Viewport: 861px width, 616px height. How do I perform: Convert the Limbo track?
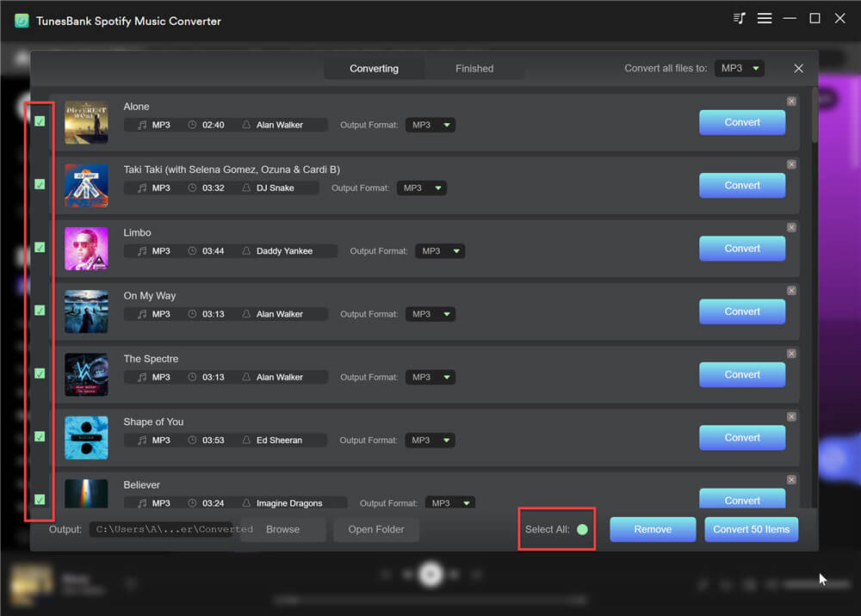742,249
